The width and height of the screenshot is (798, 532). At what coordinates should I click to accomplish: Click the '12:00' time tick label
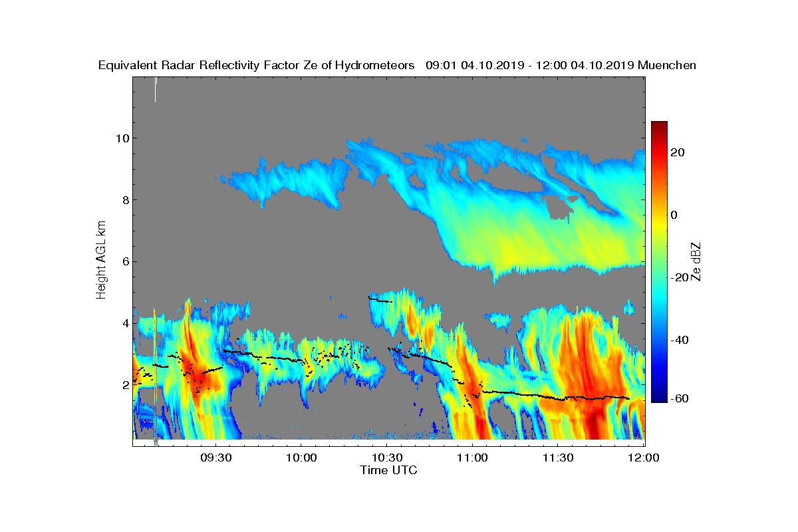(x=643, y=458)
